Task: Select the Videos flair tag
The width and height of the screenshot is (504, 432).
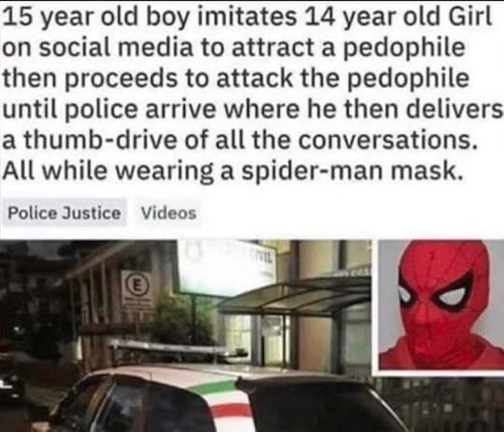Action: tap(168, 213)
